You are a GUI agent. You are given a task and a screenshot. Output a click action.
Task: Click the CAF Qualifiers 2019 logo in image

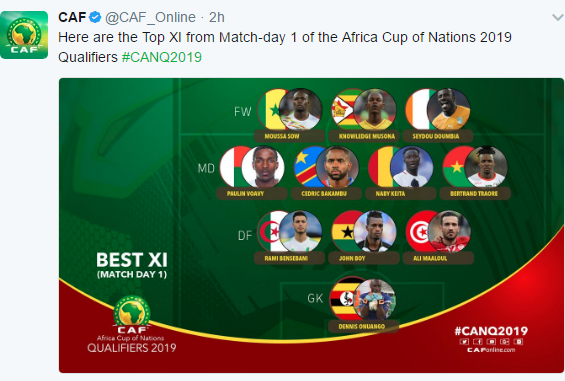coord(132,324)
